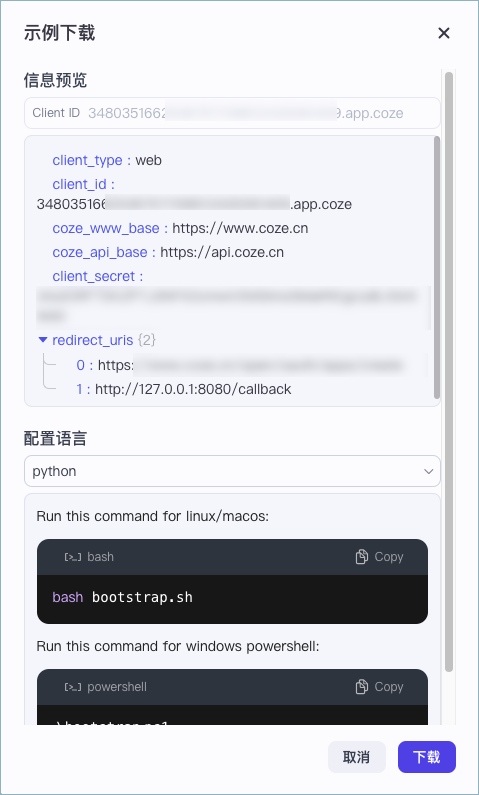Image resolution: width=479 pixels, height=795 pixels.
Task: Click the client_type web entry
Action: [x=107, y=160]
